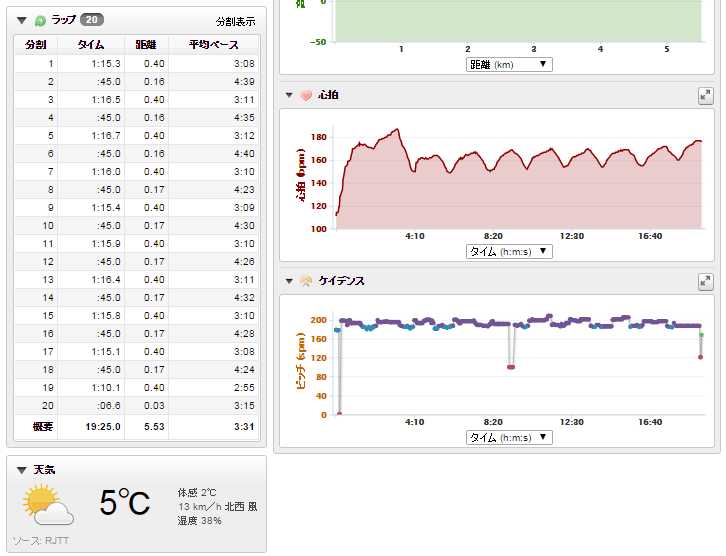The image size is (726, 556).
Task: Select lap 14 pace 4:32
Action: pos(244,298)
